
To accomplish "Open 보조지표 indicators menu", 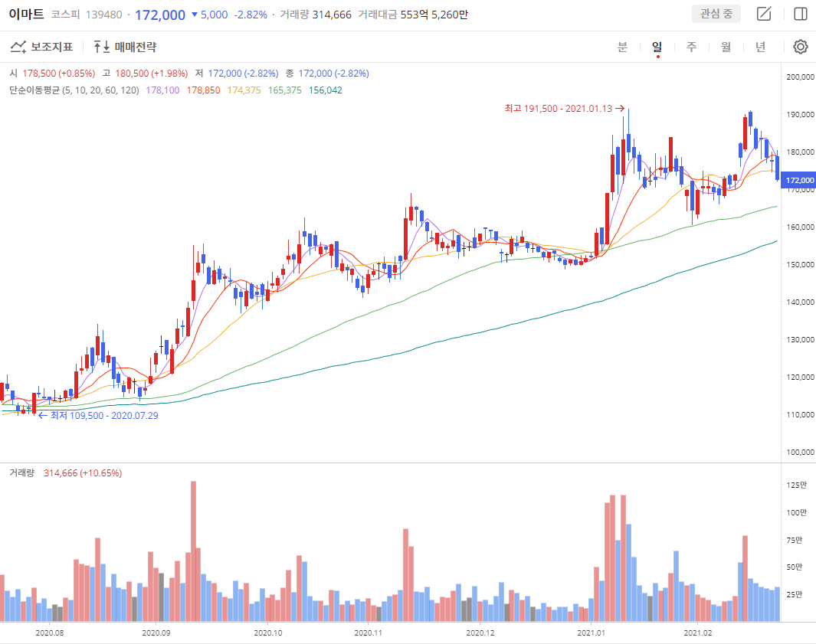I will 41,47.
